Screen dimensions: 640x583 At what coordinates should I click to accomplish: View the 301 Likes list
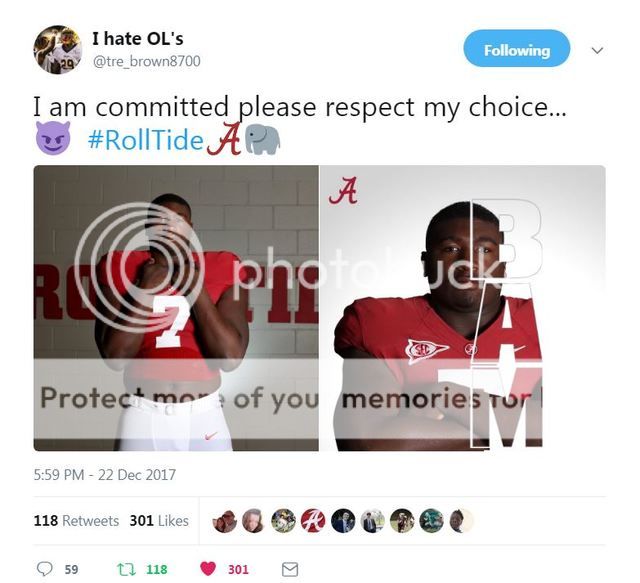pyautogui.click(x=159, y=521)
